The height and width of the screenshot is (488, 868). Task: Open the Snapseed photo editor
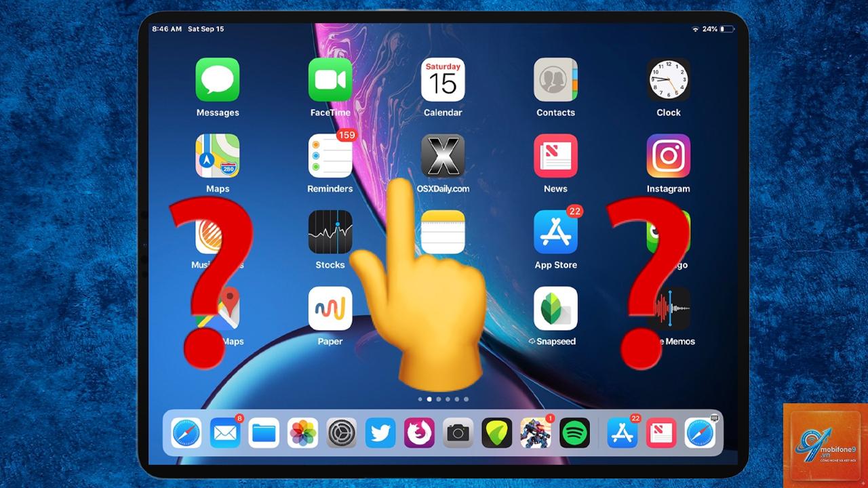(555, 308)
